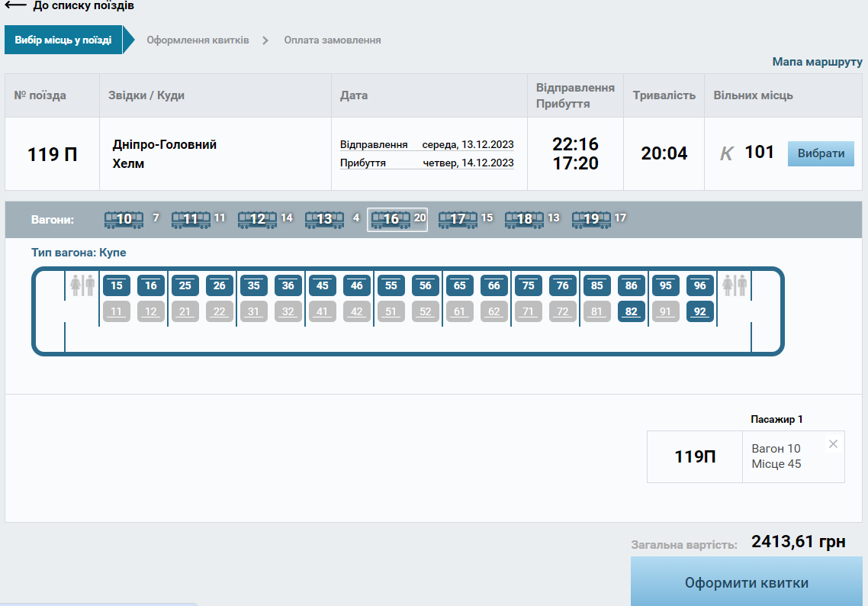Go to the Оплата замовлення step

click(333, 40)
